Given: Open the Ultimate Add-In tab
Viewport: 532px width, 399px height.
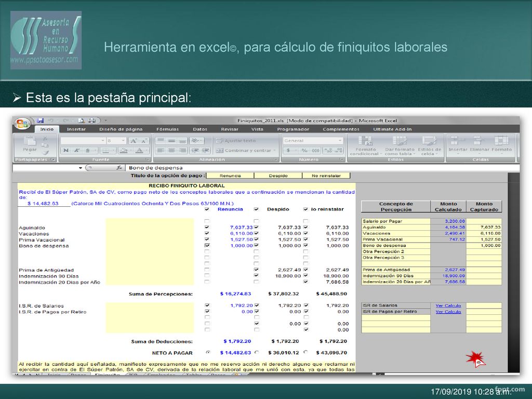Looking at the screenshot, I should tap(393, 129).
